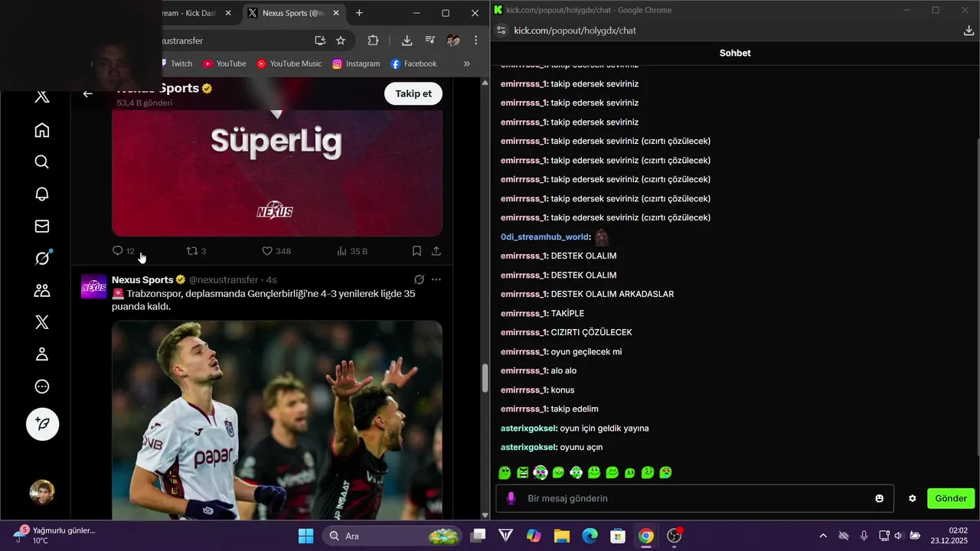The image size is (980, 551).
Task: Click the purple microphone in Kick chat
Action: point(511,498)
